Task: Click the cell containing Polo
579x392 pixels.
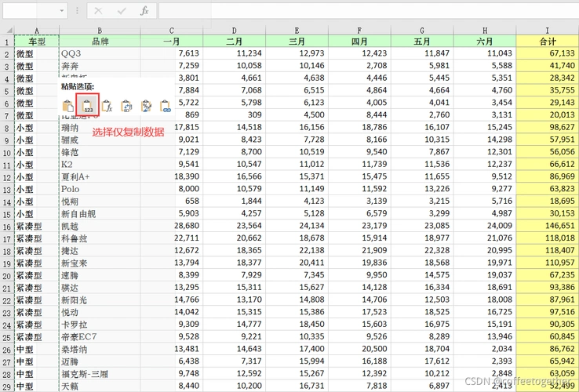Action: tap(100, 189)
